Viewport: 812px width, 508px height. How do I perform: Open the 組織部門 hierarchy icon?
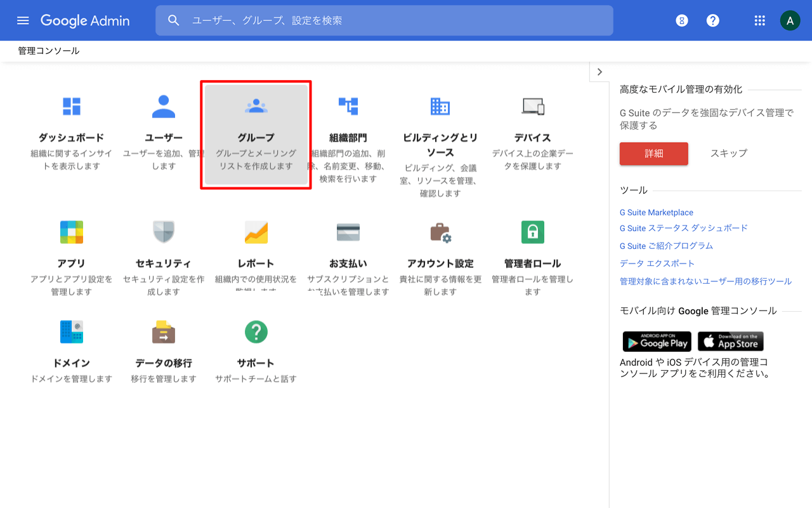tap(348, 106)
